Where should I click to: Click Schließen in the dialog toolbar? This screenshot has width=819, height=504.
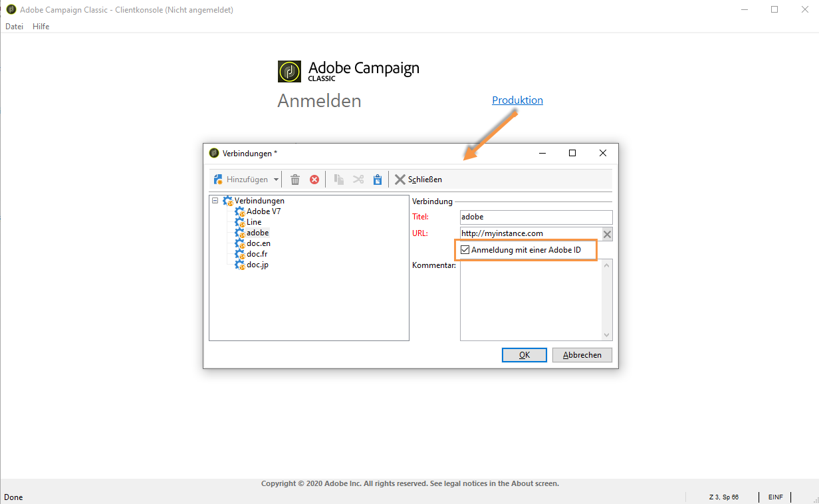click(x=418, y=180)
